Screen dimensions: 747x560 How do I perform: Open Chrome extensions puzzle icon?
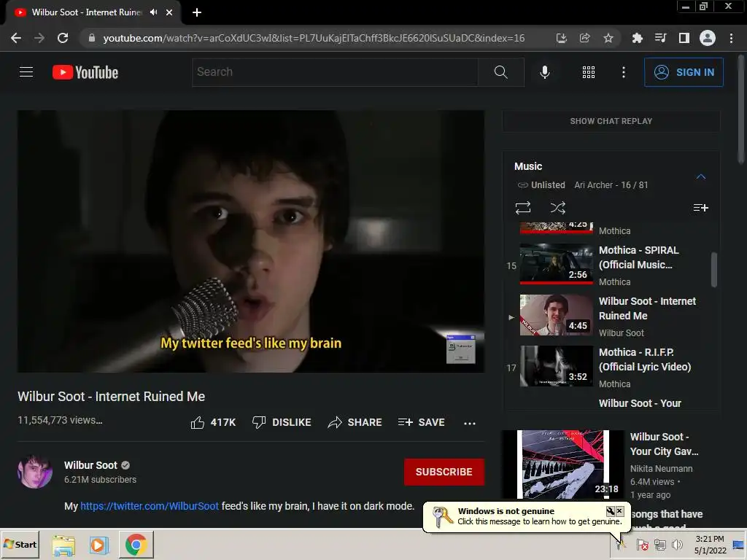pos(637,38)
